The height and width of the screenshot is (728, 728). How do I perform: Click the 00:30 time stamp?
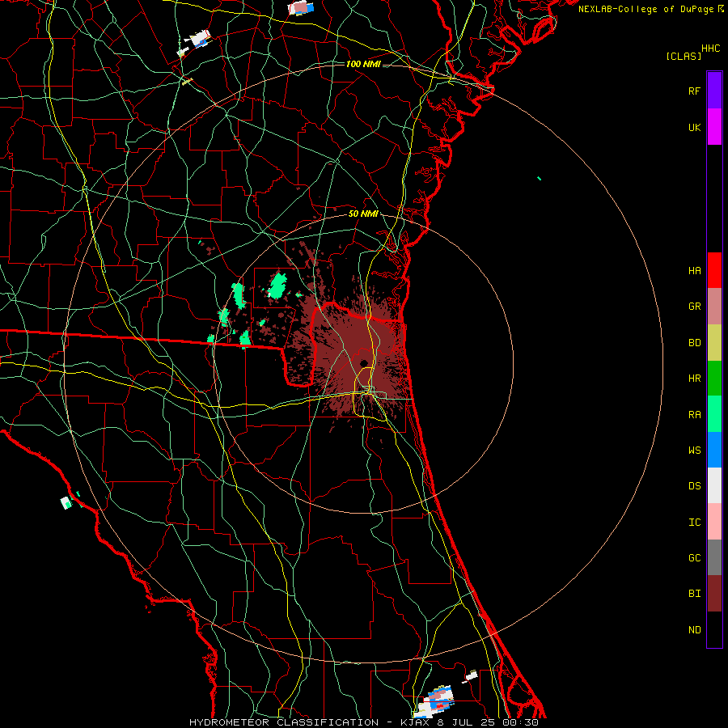[520, 722]
